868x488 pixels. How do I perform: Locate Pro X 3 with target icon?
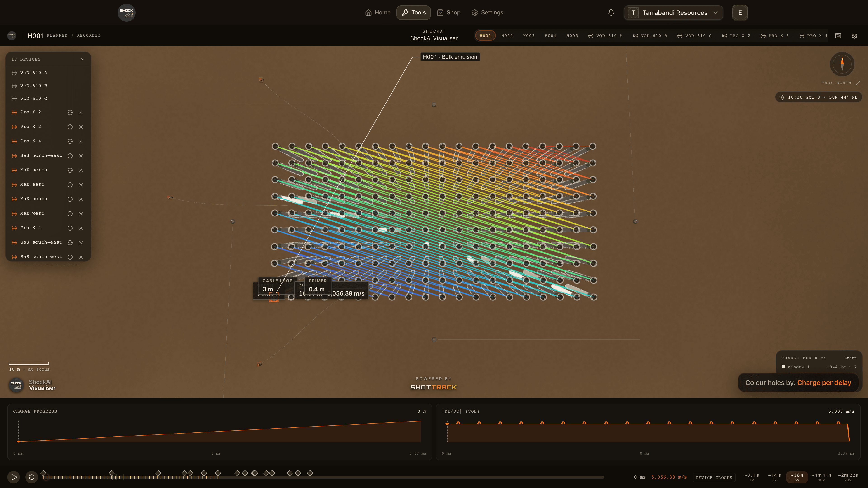point(70,127)
